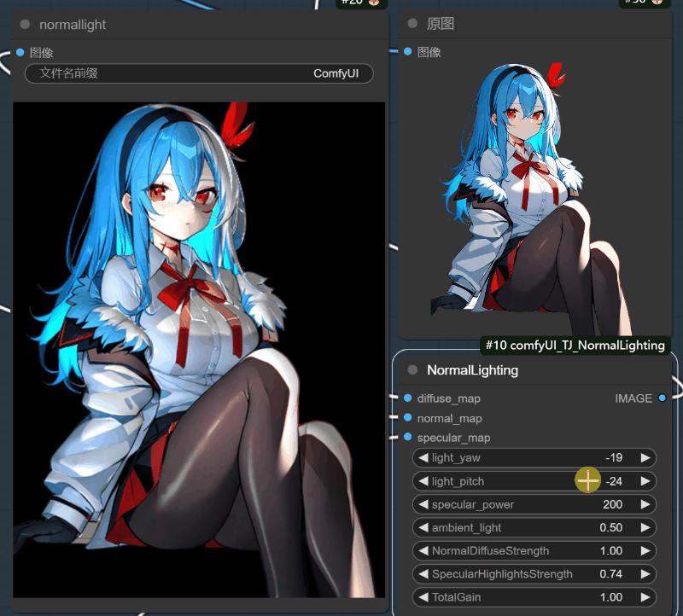The image size is (683, 616).
Task: Decrease light_yaw with the left arrow
Action: click(423, 457)
